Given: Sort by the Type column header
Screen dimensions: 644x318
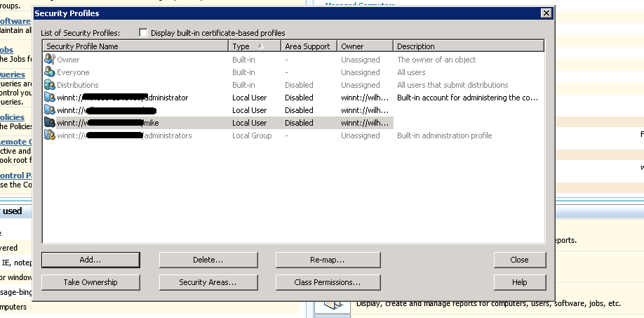Looking at the screenshot, I should coord(254,46).
